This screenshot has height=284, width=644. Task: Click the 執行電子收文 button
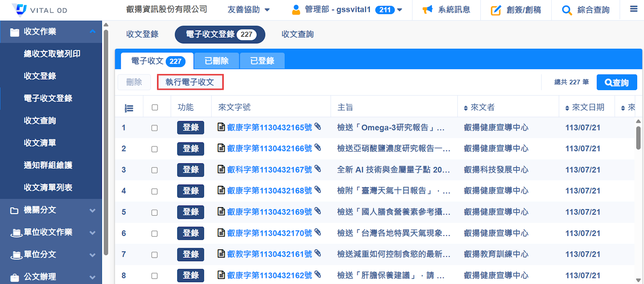coord(190,82)
